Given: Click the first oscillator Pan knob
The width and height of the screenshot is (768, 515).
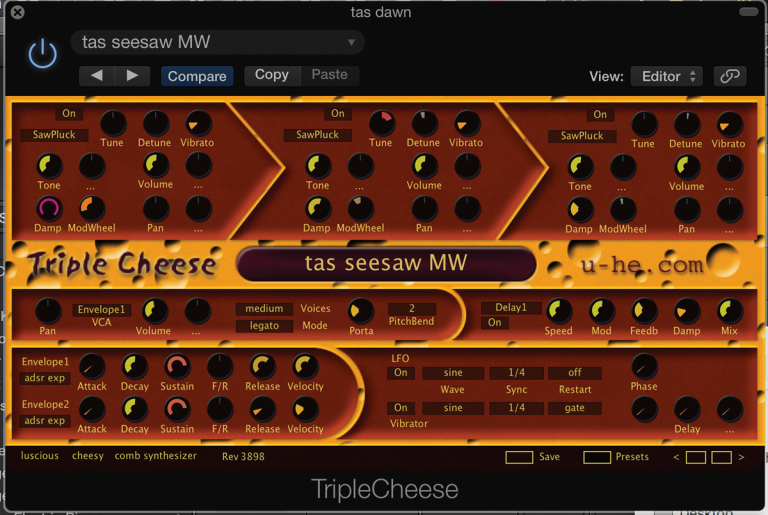Looking at the screenshot, I should 155,209.
